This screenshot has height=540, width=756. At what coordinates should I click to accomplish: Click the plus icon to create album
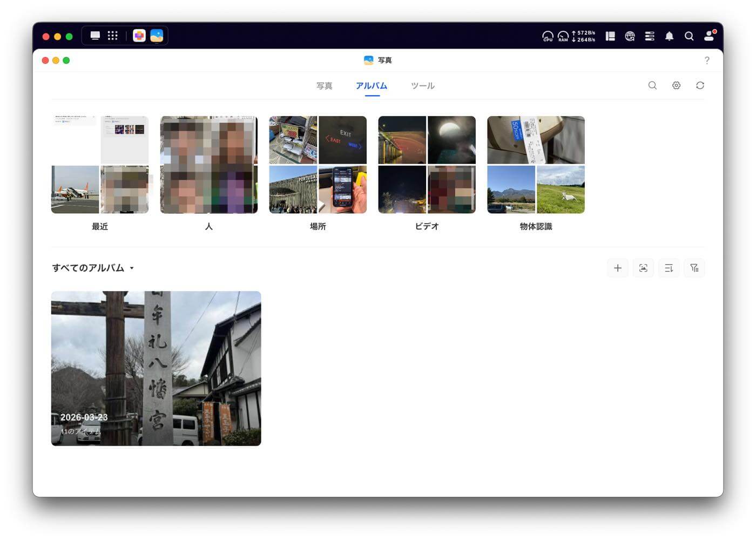coord(617,268)
